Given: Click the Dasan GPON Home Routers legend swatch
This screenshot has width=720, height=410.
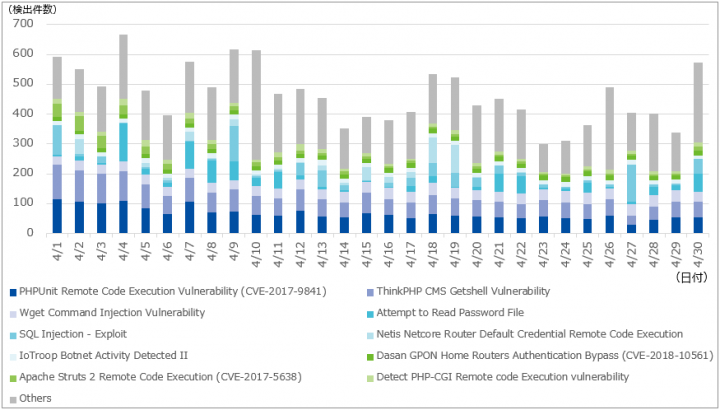Looking at the screenshot, I should point(371,357).
